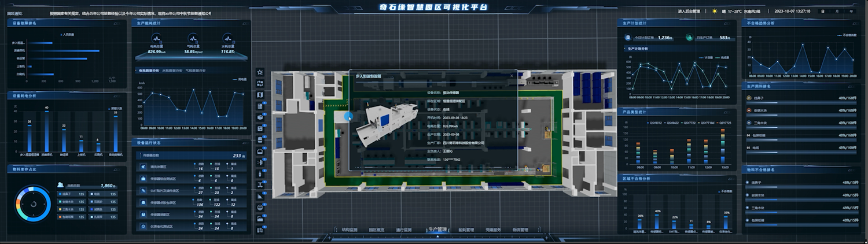Click the weather sun icon in header
The image size is (868, 244).
coord(715,11)
